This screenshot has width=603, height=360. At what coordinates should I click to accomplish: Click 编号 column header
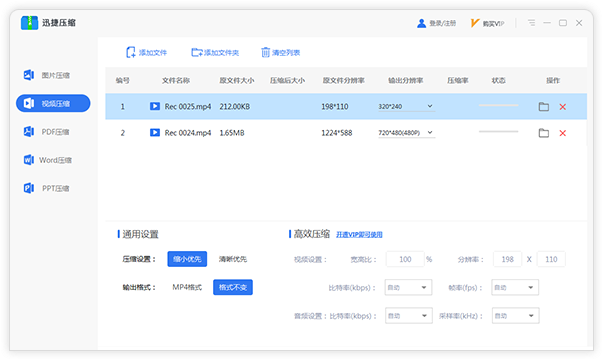[123, 80]
